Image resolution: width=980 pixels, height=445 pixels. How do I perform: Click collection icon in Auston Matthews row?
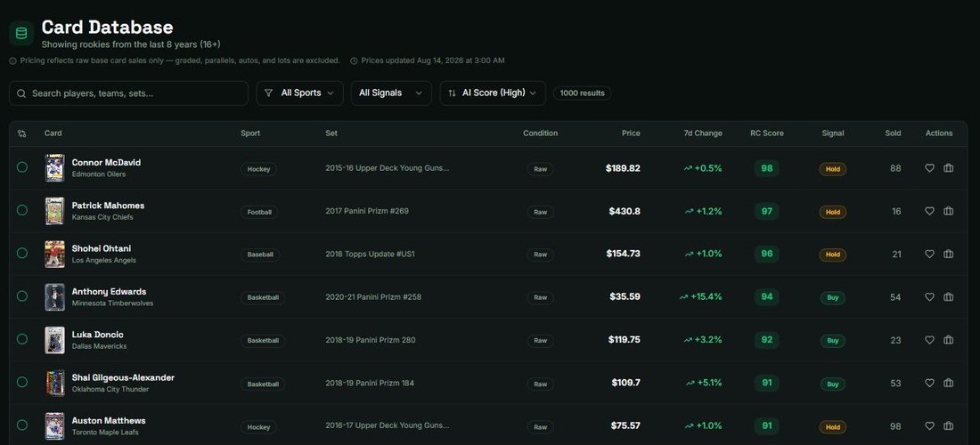pyautogui.click(x=948, y=425)
